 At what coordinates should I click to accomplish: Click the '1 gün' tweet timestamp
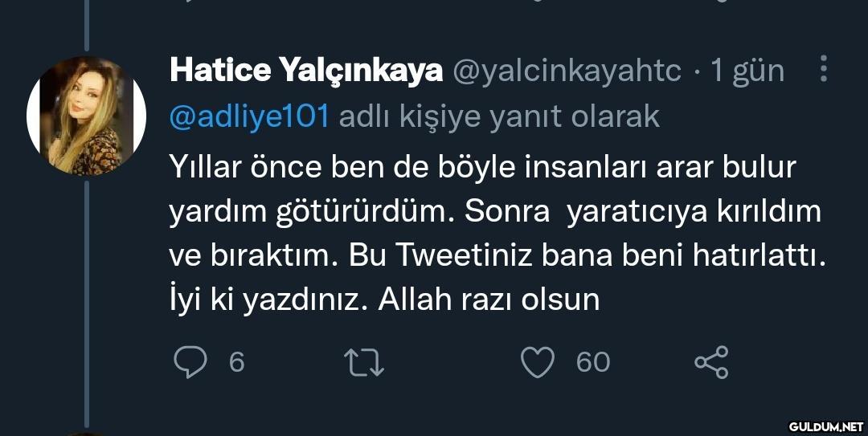tap(747, 71)
